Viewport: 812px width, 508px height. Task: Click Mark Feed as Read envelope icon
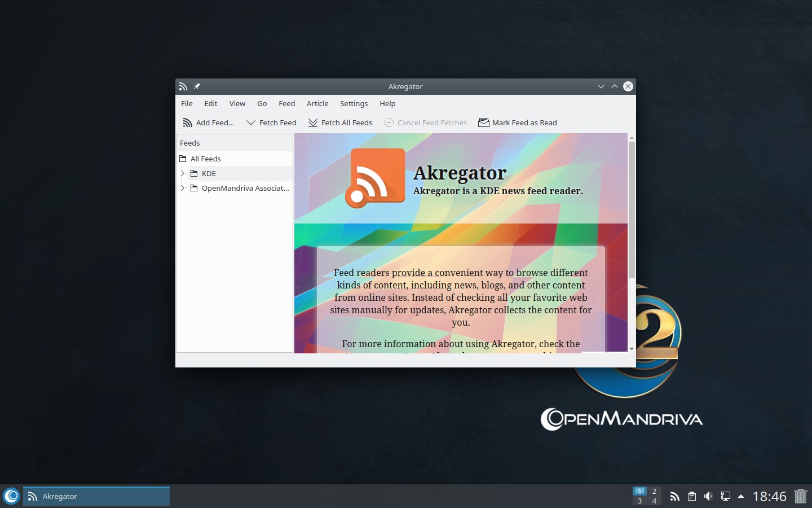(x=483, y=122)
